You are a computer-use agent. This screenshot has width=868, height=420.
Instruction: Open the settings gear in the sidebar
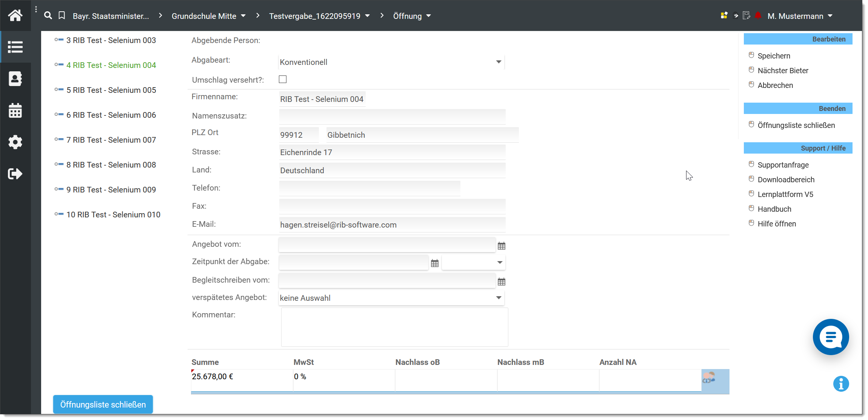[15, 142]
